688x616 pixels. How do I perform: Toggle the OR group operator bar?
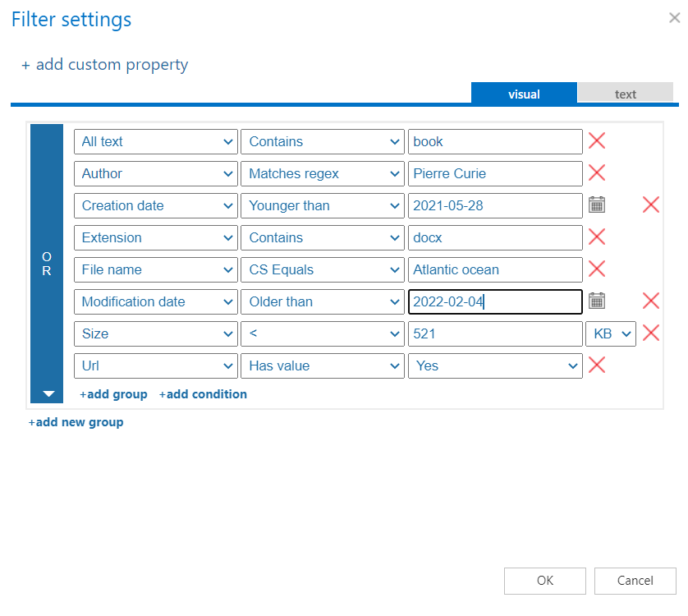tap(47, 264)
